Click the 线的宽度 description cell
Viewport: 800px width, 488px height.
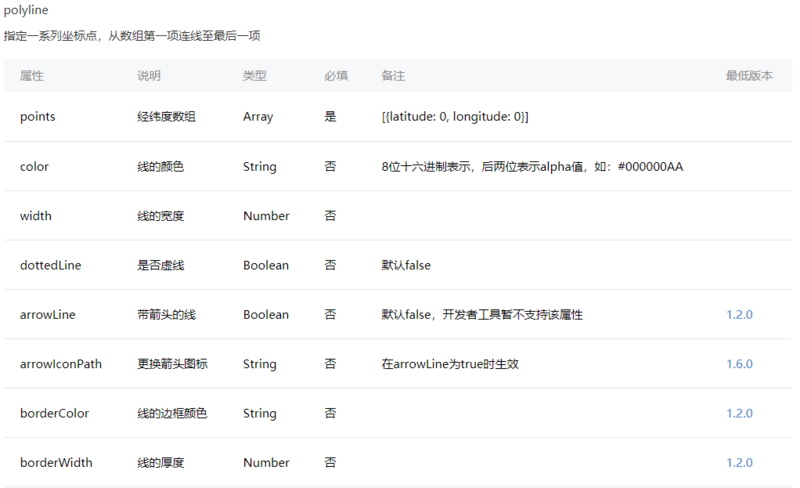pyautogui.click(x=161, y=215)
